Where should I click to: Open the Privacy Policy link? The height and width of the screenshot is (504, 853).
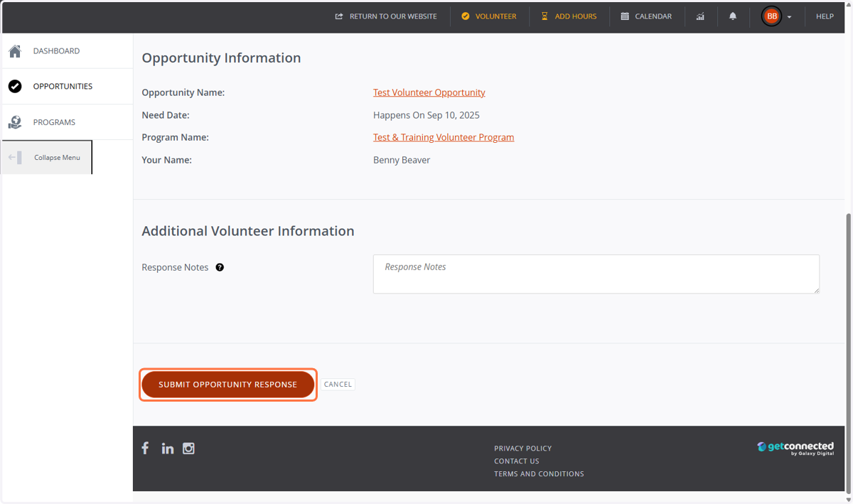522,449
